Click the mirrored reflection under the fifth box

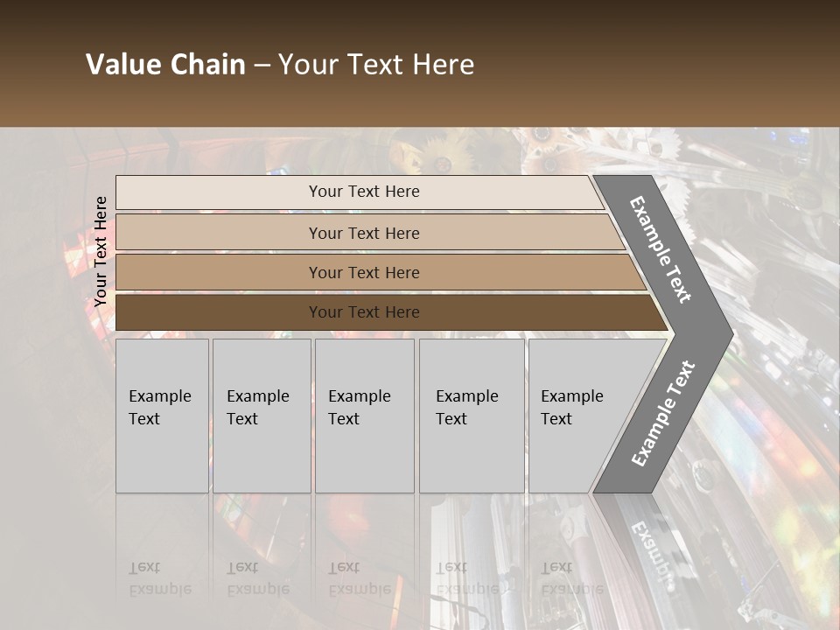point(571,578)
